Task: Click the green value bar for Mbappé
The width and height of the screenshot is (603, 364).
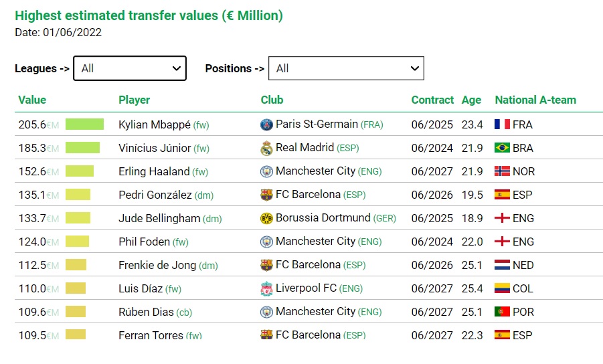Action: pos(84,124)
